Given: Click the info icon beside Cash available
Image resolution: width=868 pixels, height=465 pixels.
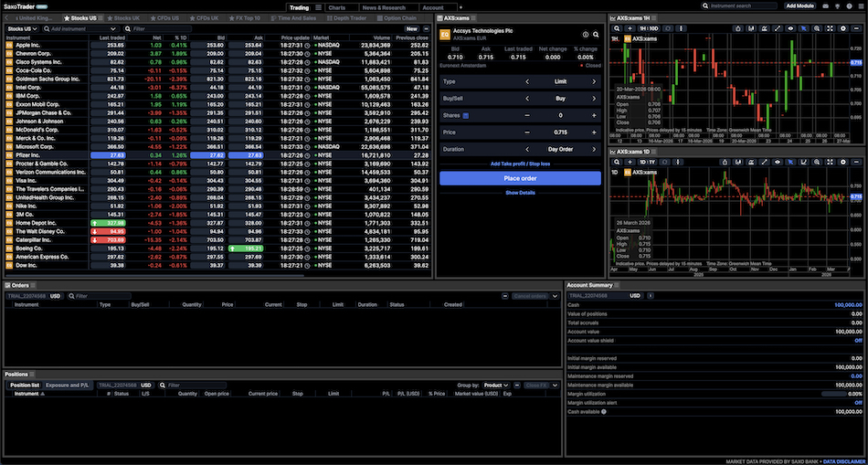Looking at the screenshot, I should [x=603, y=412].
